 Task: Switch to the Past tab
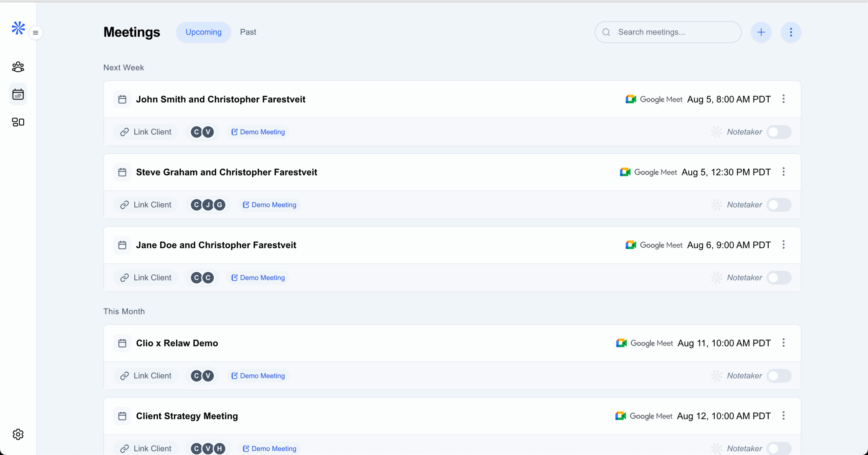tap(248, 32)
